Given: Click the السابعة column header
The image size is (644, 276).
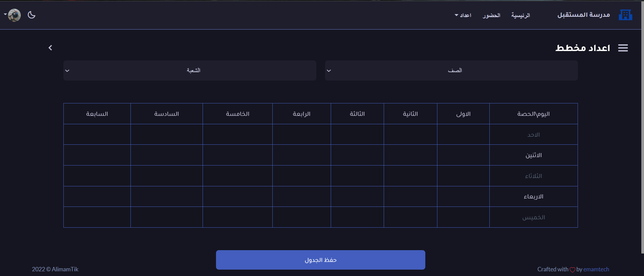Looking at the screenshot, I should (97, 114).
